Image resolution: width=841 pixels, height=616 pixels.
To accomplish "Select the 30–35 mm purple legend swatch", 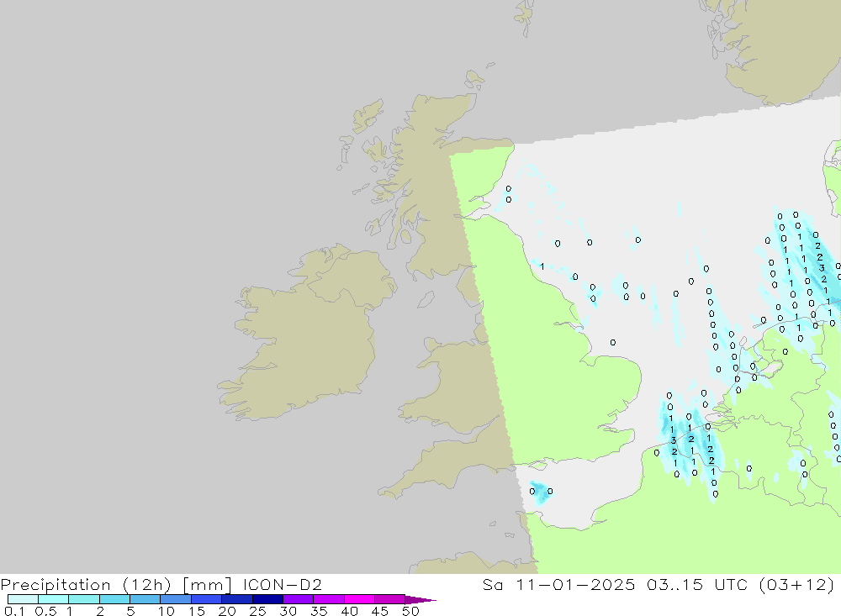I will coord(298,599).
